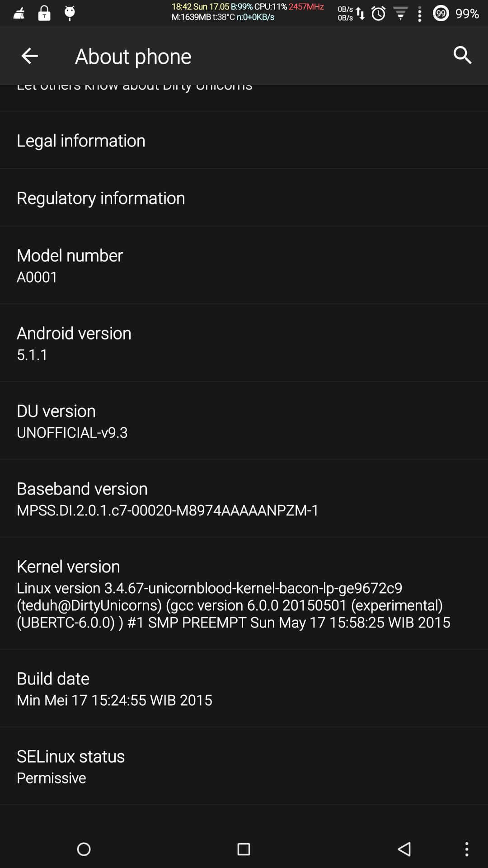The width and height of the screenshot is (488, 868).
Task: Select the Model number A0001 entry
Action: point(244,265)
